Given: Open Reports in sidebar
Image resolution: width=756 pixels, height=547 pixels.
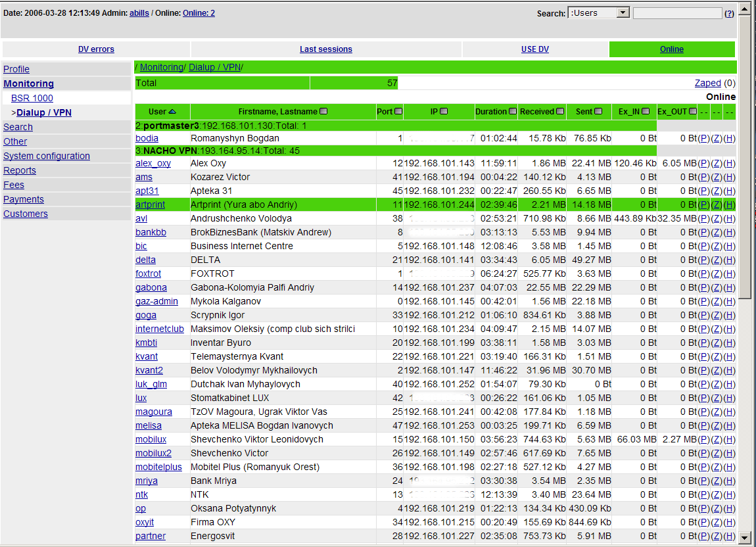Looking at the screenshot, I should pos(19,170).
